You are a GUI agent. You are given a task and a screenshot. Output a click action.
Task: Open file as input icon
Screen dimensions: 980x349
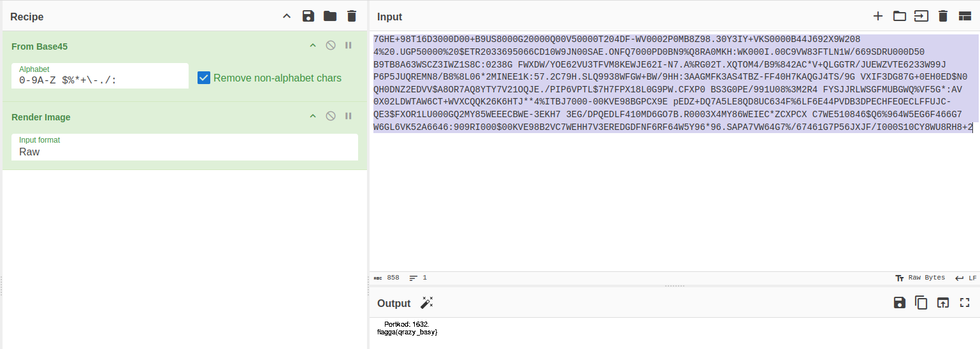coord(921,17)
